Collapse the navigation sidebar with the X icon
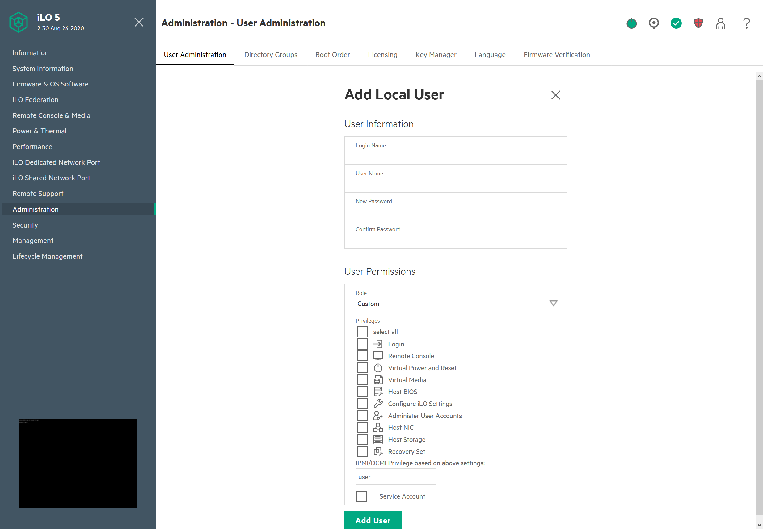This screenshot has width=763, height=532. coord(139,22)
